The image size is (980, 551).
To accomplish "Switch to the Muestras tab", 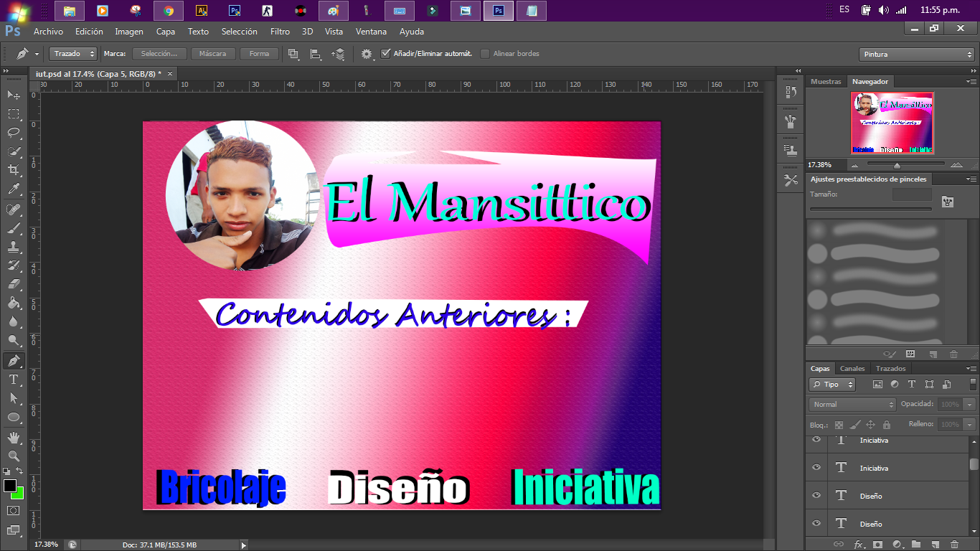I will click(826, 82).
